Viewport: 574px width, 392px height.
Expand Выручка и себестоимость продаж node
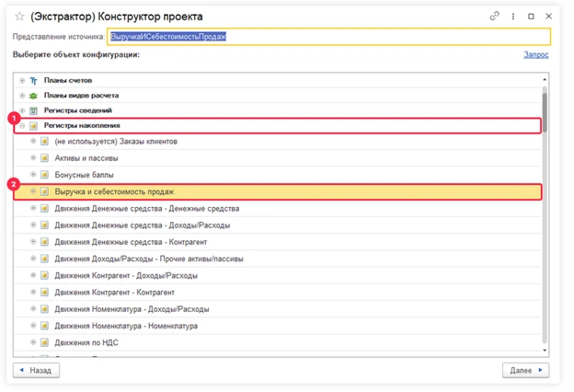pos(33,191)
